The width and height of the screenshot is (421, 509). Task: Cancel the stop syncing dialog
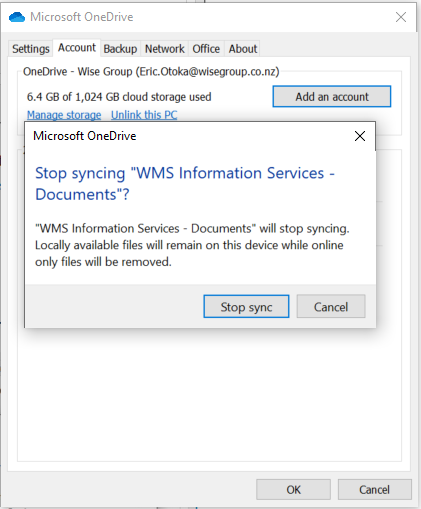pos(331,306)
